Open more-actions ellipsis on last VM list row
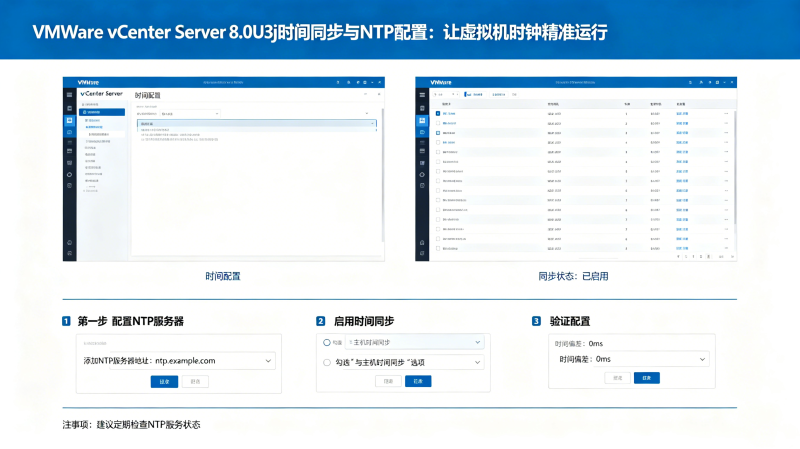 726,248
